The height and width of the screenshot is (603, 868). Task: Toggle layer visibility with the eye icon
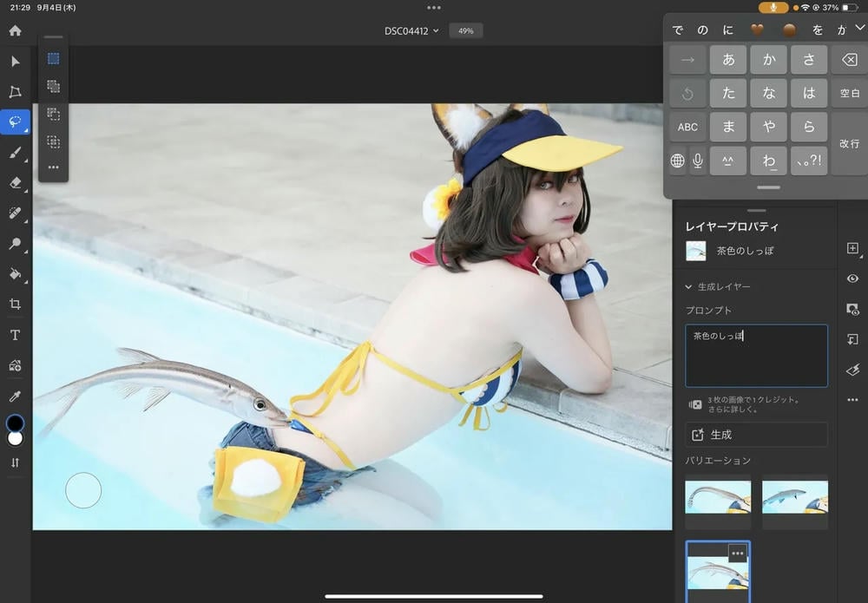point(852,279)
